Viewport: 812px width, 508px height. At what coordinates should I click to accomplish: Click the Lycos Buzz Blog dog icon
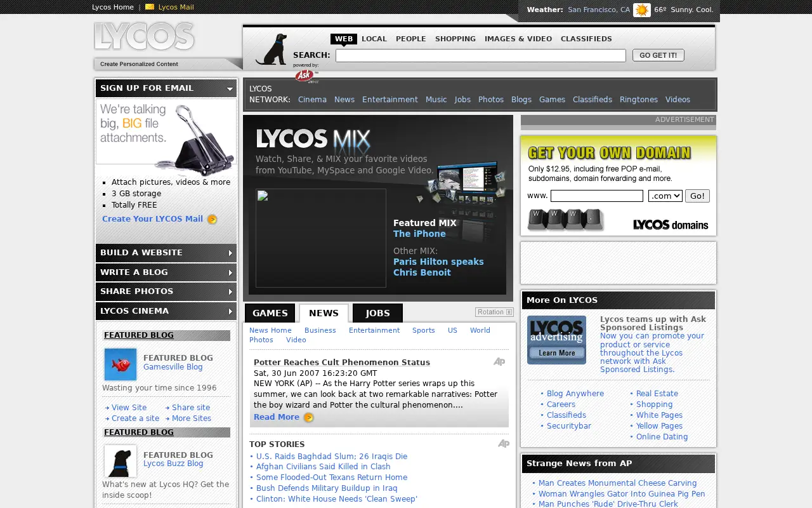coord(121,461)
